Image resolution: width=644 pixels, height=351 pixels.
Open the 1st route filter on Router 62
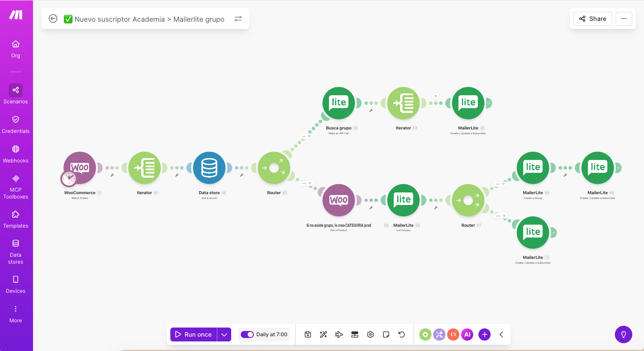pos(306,136)
